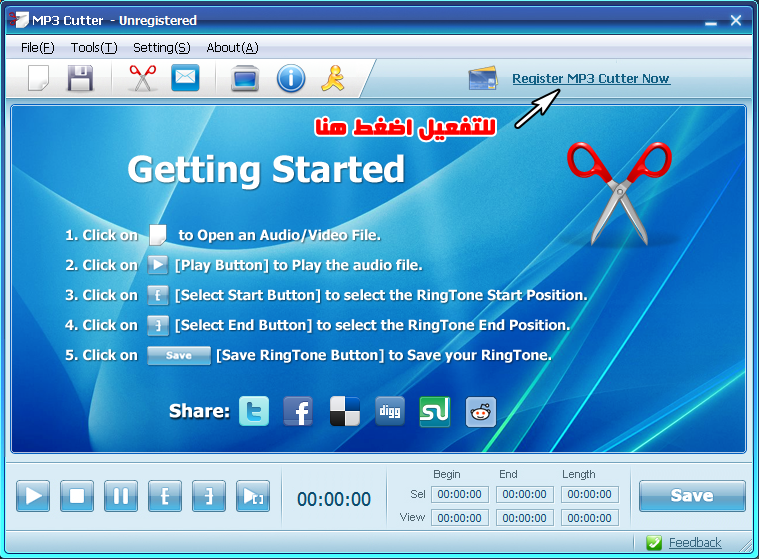Image resolution: width=759 pixels, height=559 pixels.
Task: Click the new/open file toolbar icon
Action: 39,78
